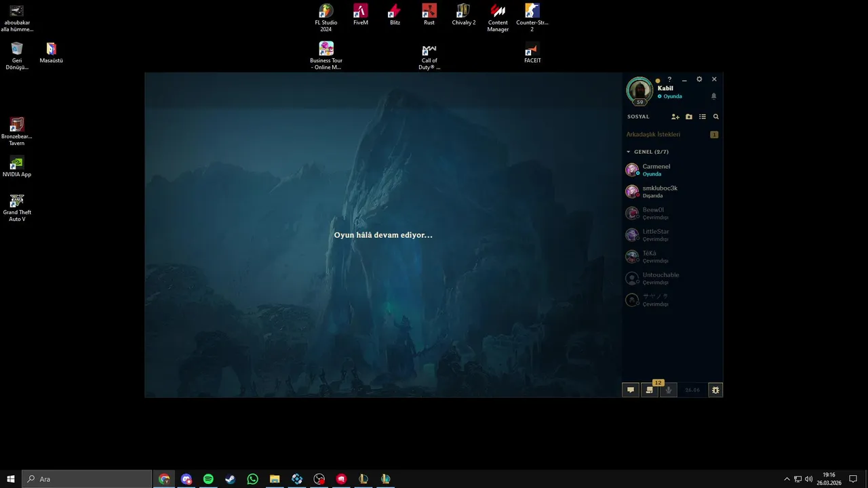868x488 pixels.
Task: Switch to Chrome in the taskbar
Action: [x=164, y=479]
